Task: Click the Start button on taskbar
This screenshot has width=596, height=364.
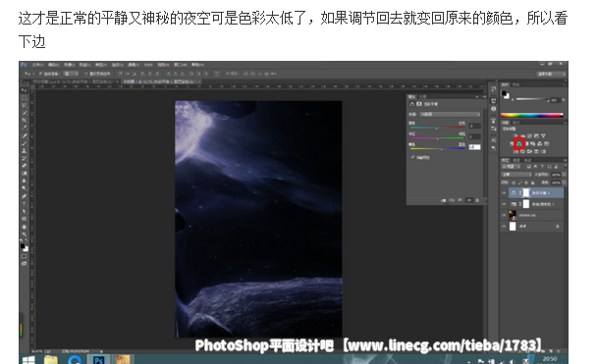Action: (28, 359)
